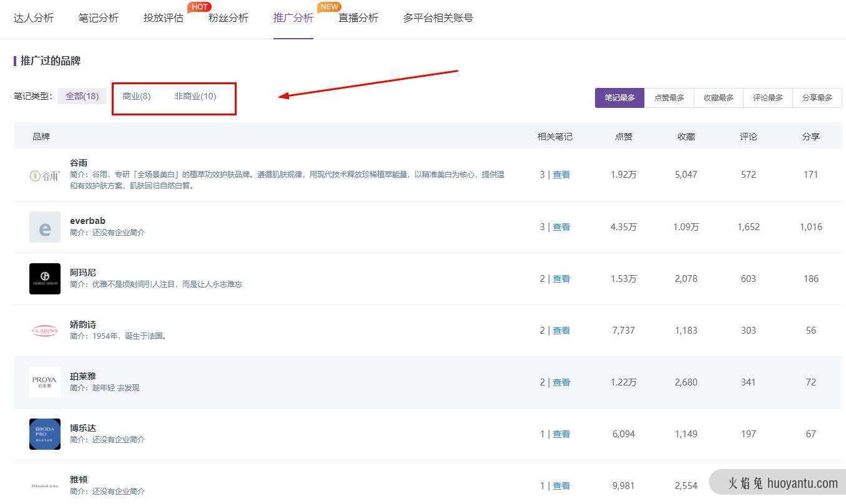The height and width of the screenshot is (504, 846).
Task: Select the 1.09万 favorites value
Action: point(686,227)
